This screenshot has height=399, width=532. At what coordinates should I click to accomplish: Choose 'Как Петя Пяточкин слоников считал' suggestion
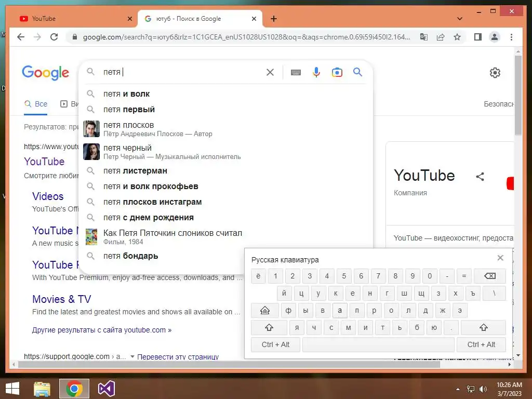click(x=225, y=237)
